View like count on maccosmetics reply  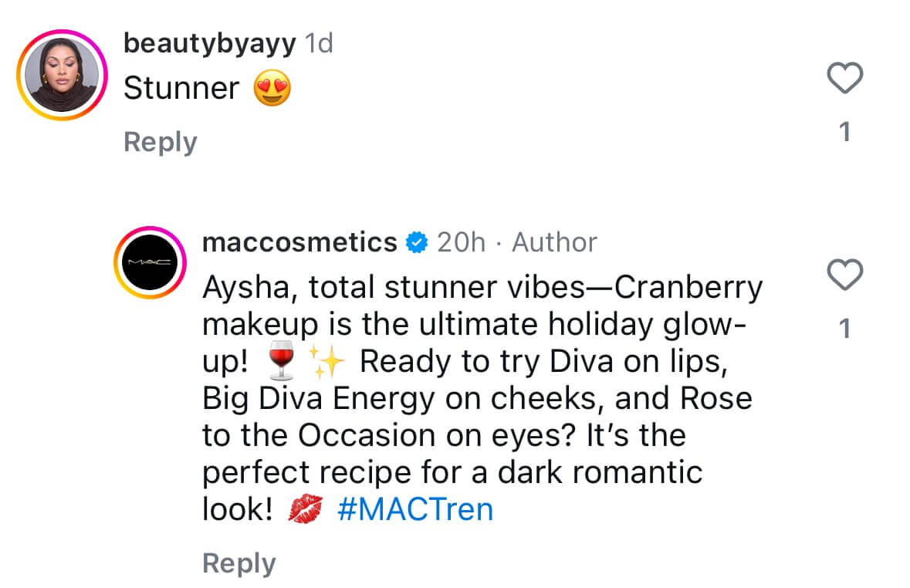pyautogui.click(x=844, y=329)
